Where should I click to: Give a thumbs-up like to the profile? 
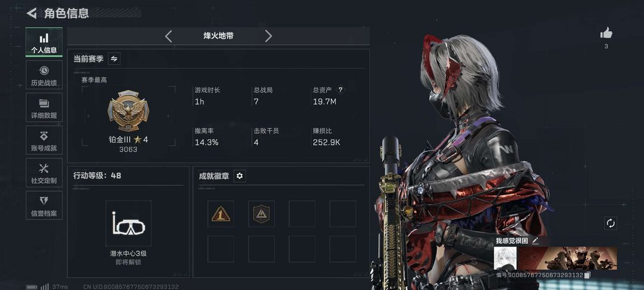pos(606,33)
